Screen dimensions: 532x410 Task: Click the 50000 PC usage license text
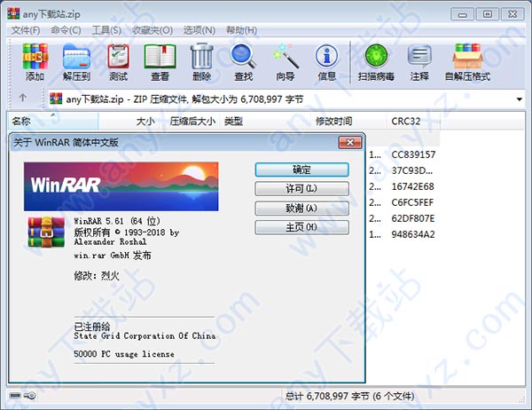124,354
